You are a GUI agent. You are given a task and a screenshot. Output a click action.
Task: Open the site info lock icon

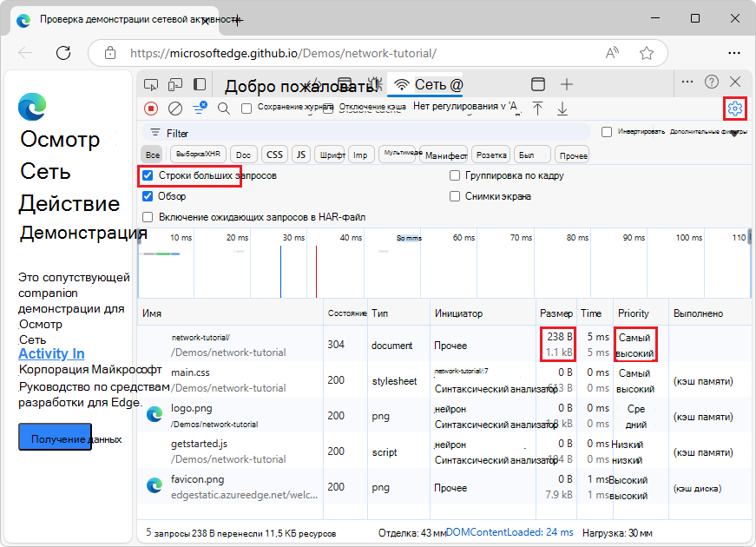(x=110, y=53)
